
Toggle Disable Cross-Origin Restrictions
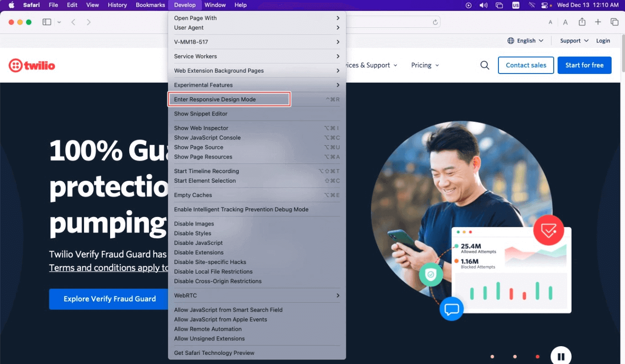pyautogui.click(x=257, y=281)
